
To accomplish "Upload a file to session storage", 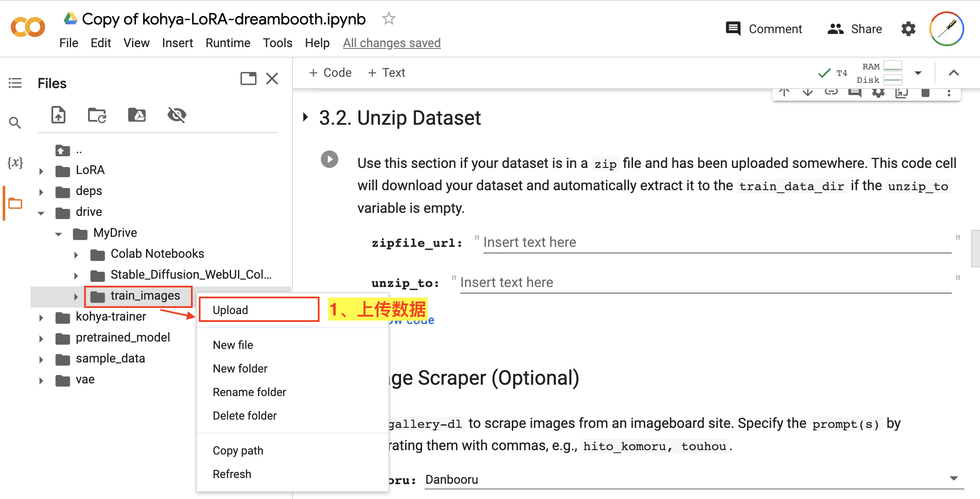I will pyautogui.click(x=58, y=115).
